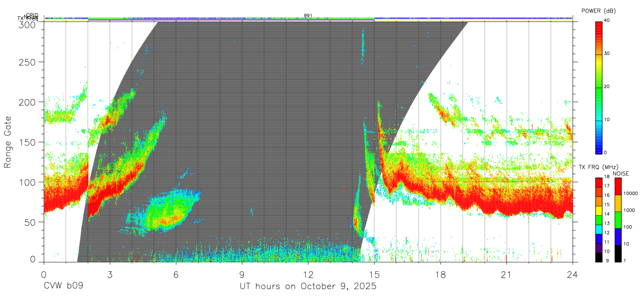Click the 6 hour tick on time axis
644x297 pixels.
176,274
